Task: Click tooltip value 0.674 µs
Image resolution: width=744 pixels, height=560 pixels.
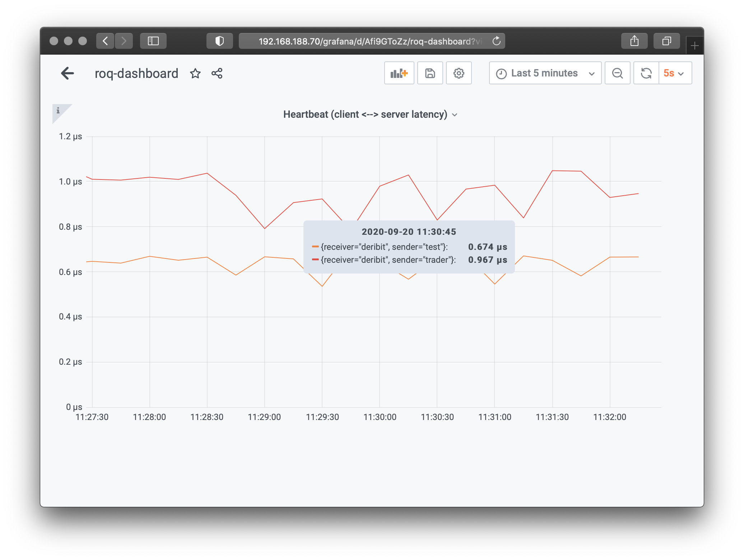Action: pyautogui.click(x=488, y=247)
